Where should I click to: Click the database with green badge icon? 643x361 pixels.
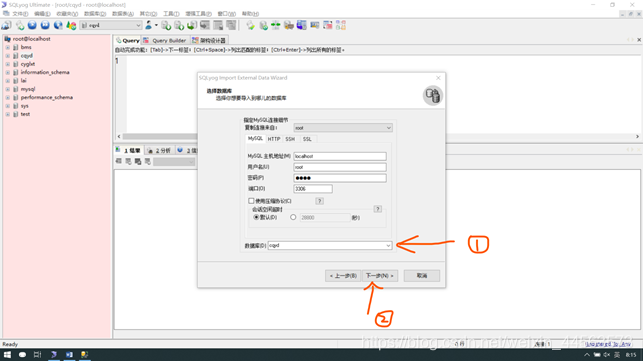pos(263,25)
